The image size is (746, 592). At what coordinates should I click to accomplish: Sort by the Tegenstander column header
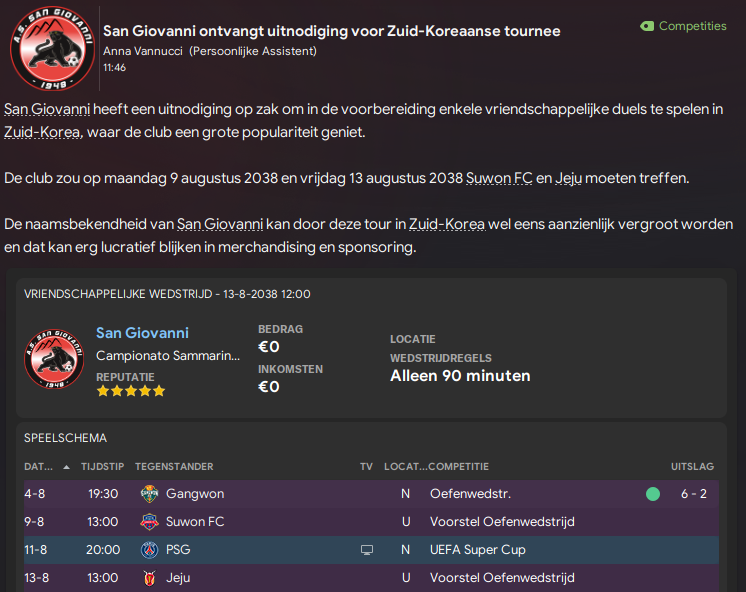(x=174, y=466)
